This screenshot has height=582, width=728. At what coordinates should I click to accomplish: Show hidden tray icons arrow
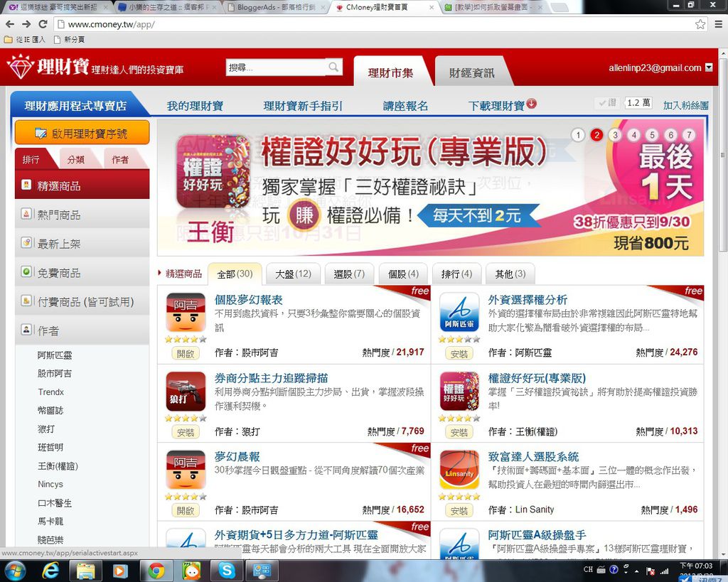(636, 571)
